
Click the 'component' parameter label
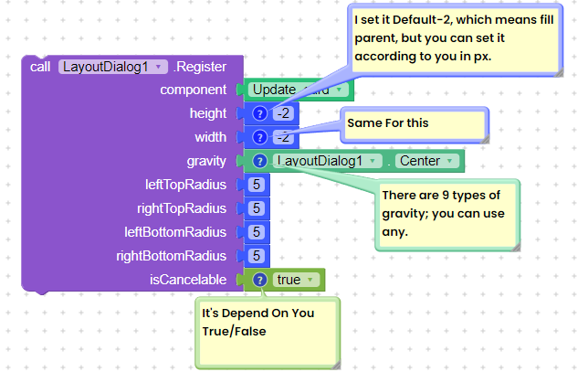click(x=194, y=90)
